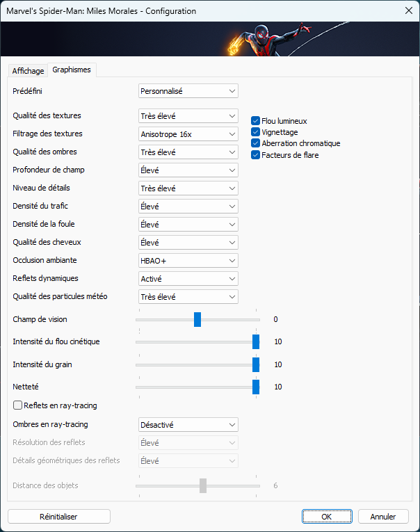420x532 pixels.
Task: Open the Densité du trafic dropdown
Action: click(x=188, y=207)
